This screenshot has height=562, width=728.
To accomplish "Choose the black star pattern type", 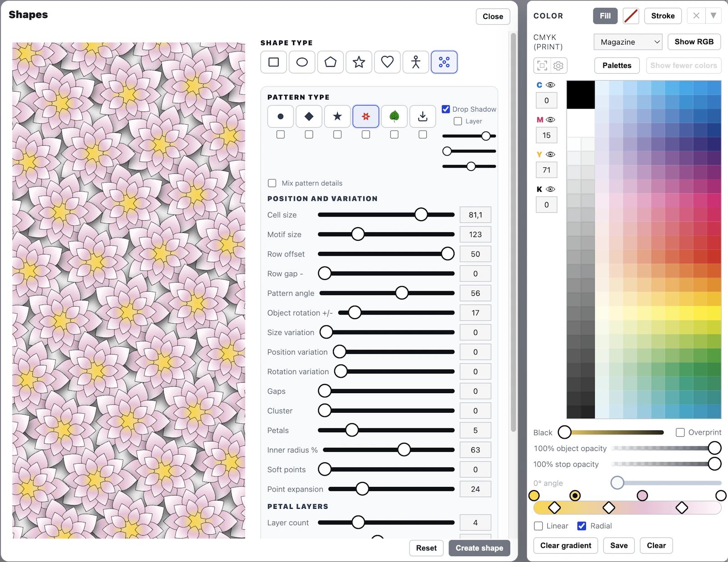I will (x=338, y=116).
